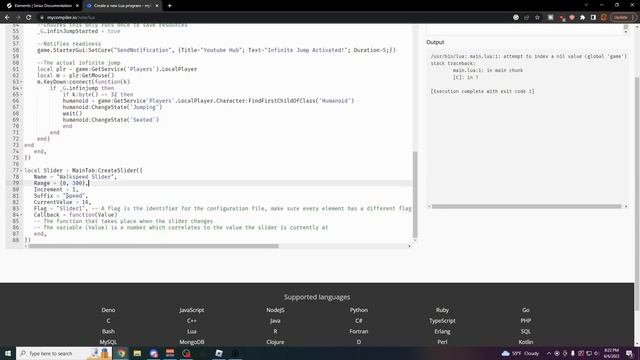Select the Lua language link
Image resolution: width=640 pixels, height=360 pixels.
click(x=191, y=331)
